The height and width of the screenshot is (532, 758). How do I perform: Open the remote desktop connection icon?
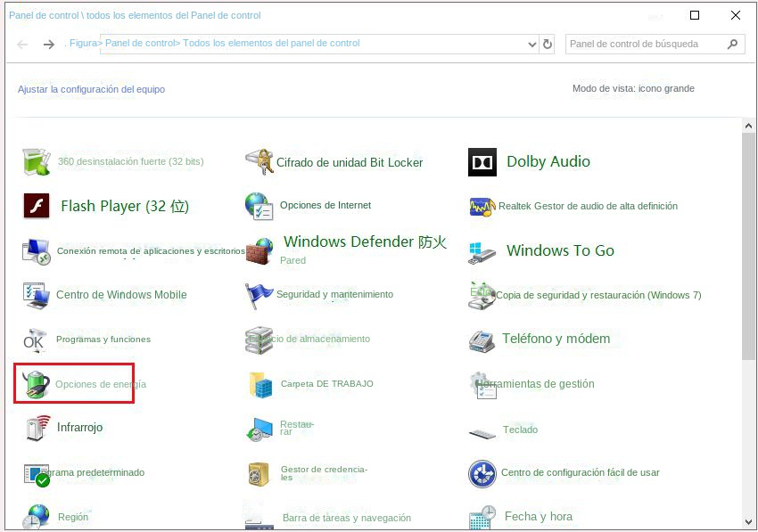click(37, 251)
